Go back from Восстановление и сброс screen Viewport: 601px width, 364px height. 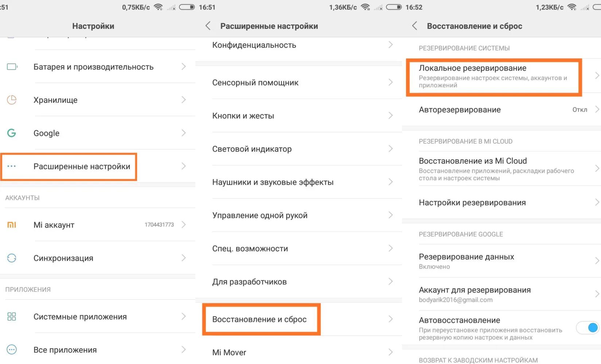click(x=414, y=26)
